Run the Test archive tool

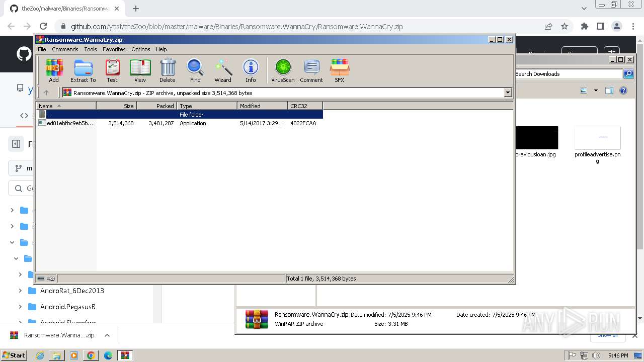[112, 70]
